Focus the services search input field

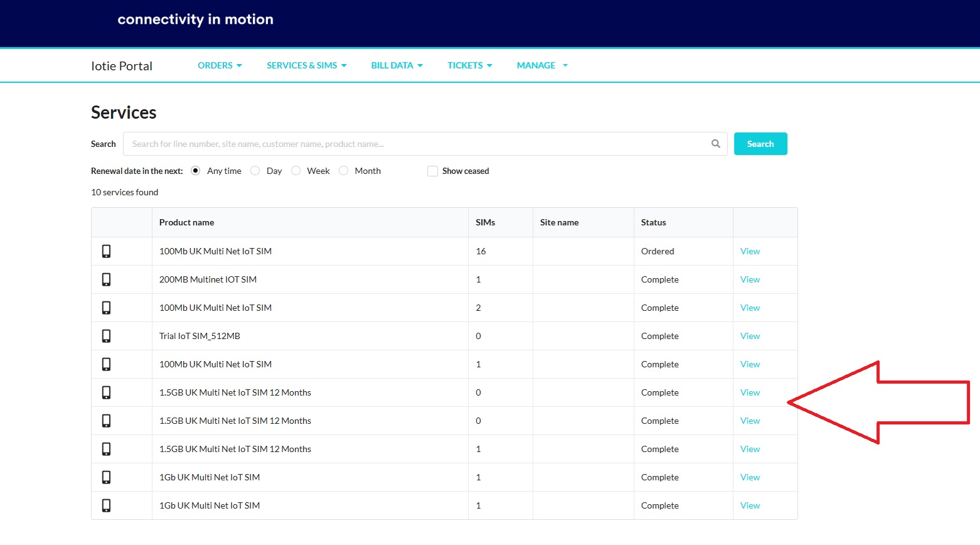click(x=417, y=144)
